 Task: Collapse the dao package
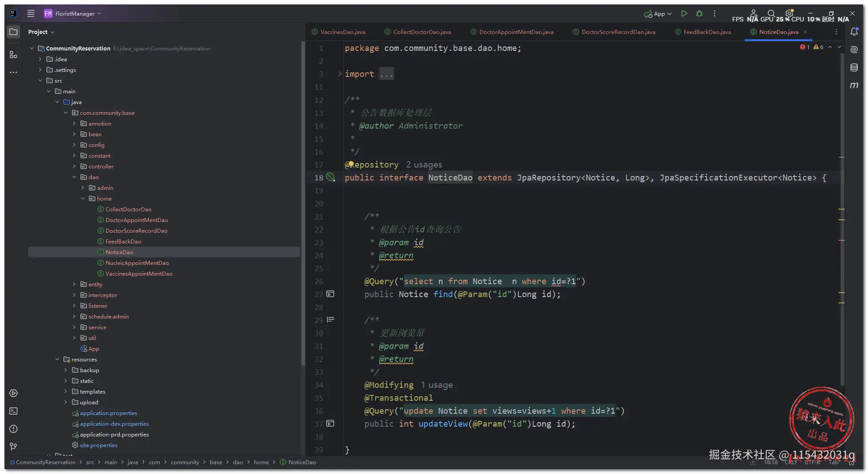[x=74, y=177]
